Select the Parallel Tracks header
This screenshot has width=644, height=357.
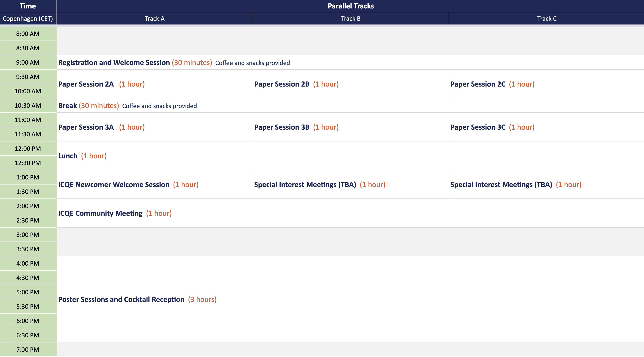(x=350, y=6)
